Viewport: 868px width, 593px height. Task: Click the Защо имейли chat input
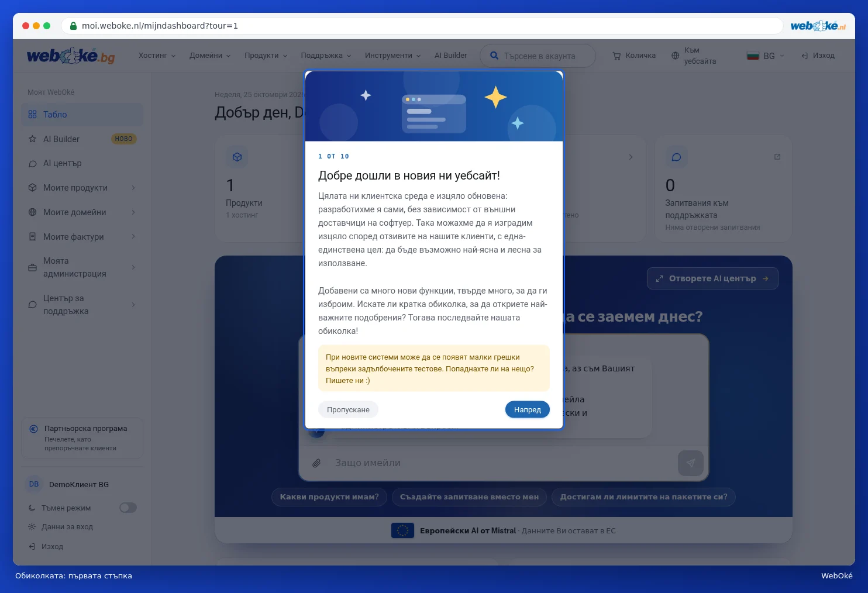tap(502, 463)
